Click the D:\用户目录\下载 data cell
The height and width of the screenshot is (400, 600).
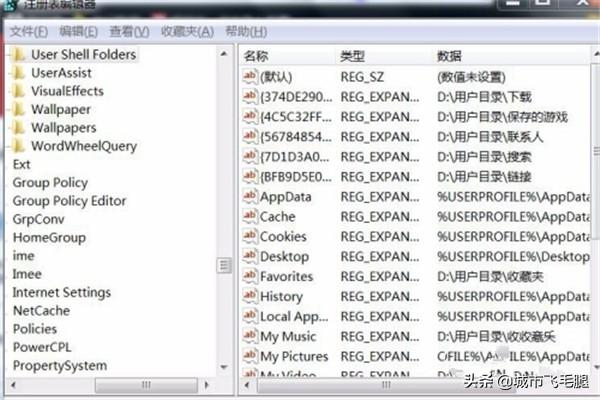coord(484,97)
